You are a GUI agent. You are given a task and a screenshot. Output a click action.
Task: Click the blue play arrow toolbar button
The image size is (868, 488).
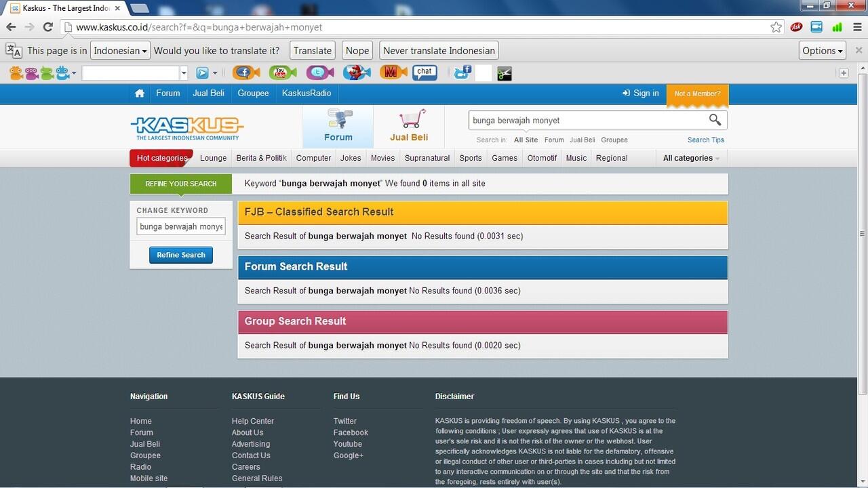(x=202, y=73)
